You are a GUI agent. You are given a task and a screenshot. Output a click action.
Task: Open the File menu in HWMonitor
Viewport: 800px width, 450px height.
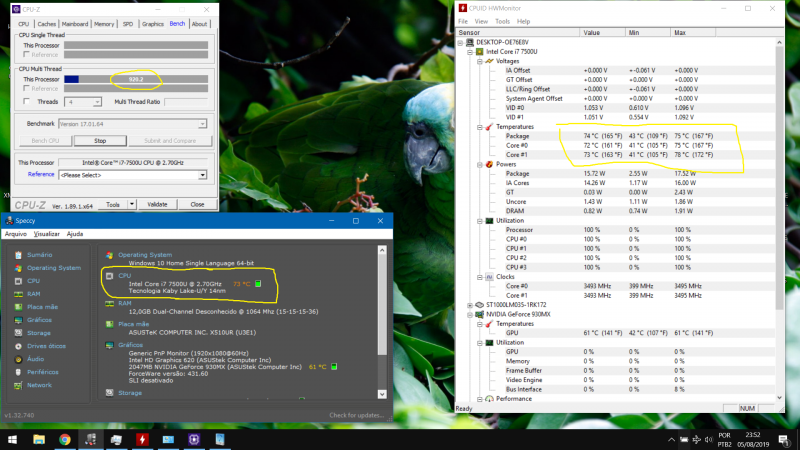pos(463,21)
